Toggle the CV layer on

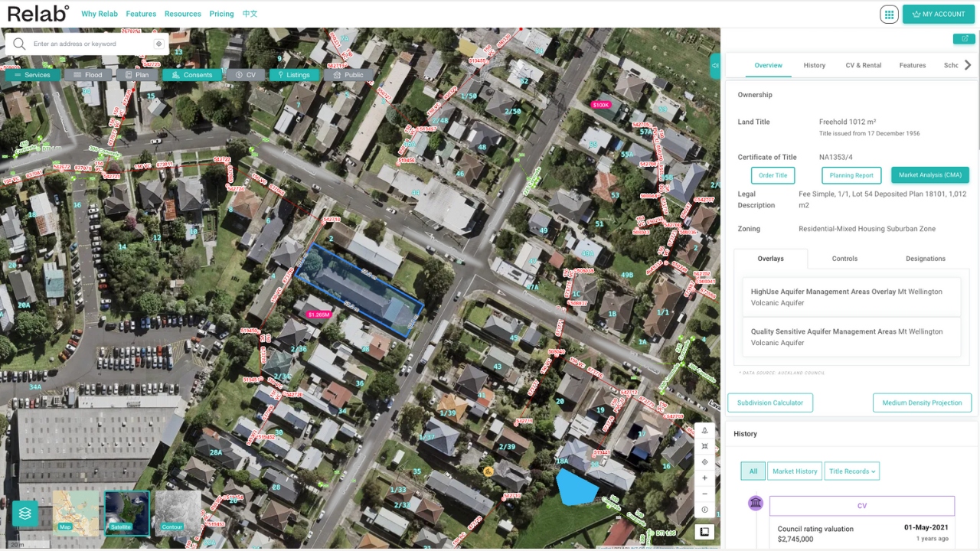(x=246, y=75)
